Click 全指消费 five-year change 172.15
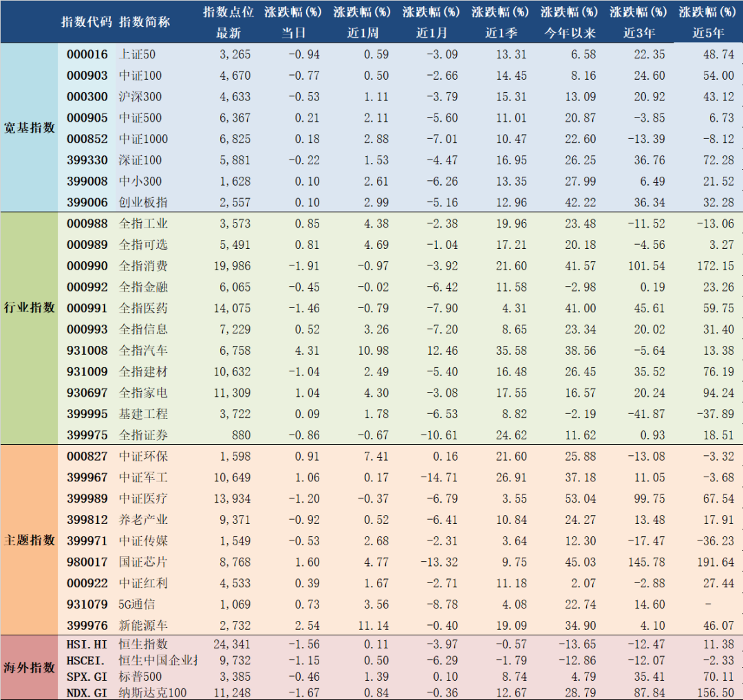The width and height of the screenshot is (743, 700). (715, 266)
